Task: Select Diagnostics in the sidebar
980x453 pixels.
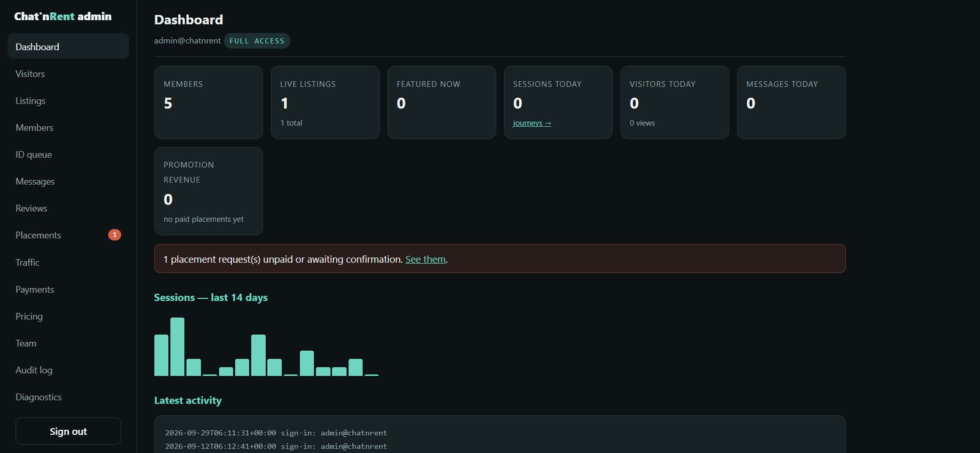Action: tap(68, 397)
